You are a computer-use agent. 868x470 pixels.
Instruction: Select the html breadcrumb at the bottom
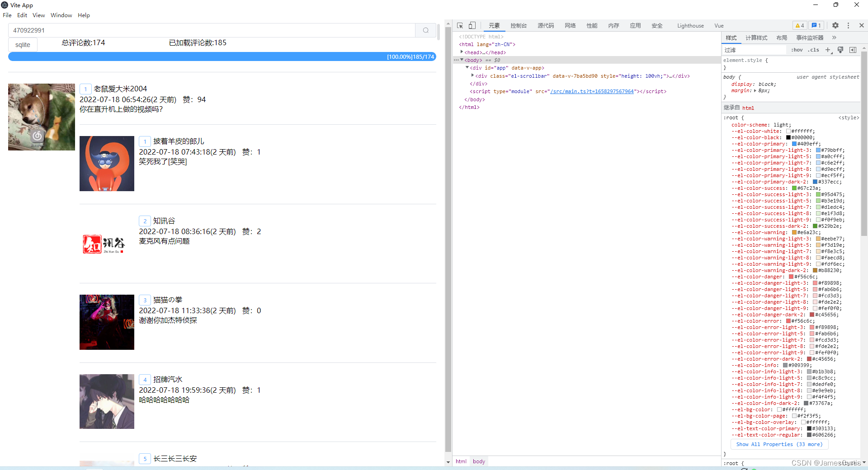pos(461,461)
